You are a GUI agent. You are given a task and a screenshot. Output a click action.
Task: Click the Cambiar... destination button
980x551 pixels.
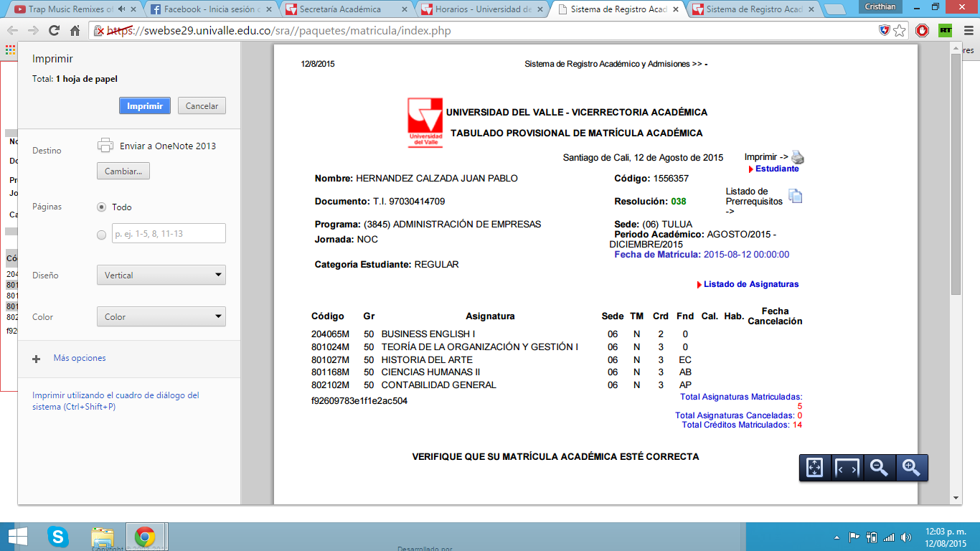click(123, 171)
